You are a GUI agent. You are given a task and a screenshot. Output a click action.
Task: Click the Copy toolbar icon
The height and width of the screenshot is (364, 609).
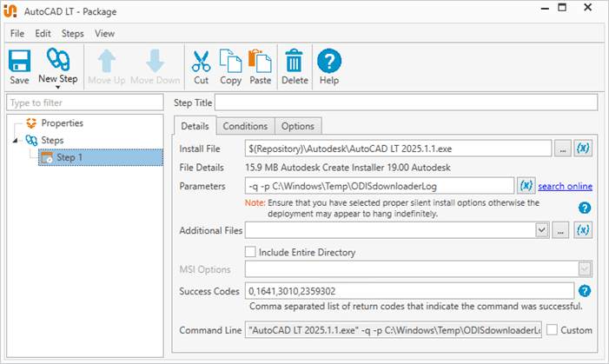[x=231, y=61]
